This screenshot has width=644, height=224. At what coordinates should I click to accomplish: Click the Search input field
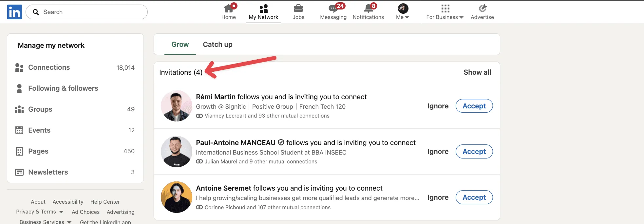coord(86,12)
